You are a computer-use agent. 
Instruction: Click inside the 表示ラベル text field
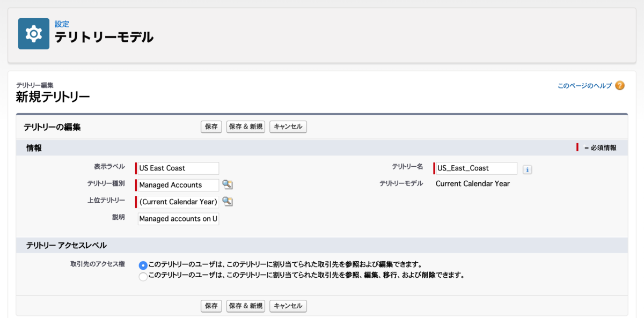pyautogui.click(x=178, y=168)
